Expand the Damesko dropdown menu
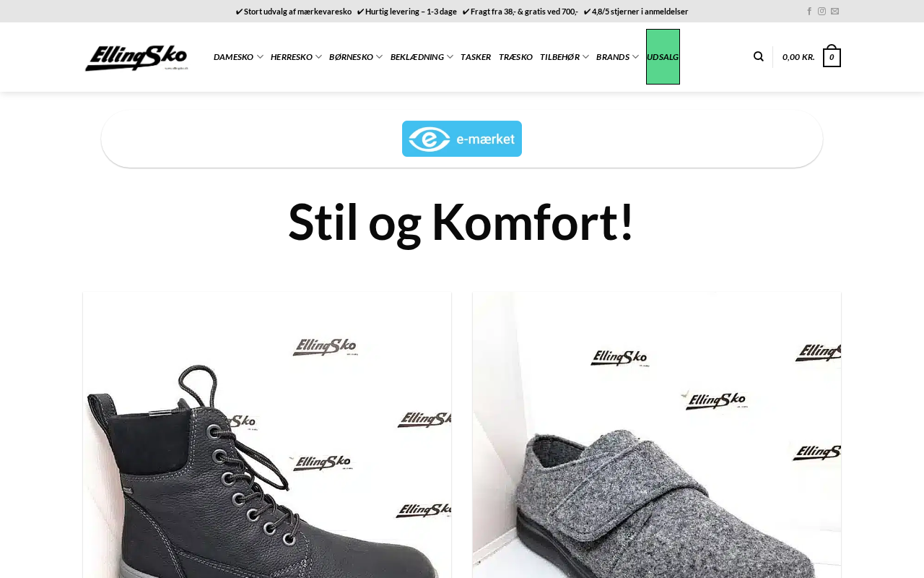Image resolution: width=924 pixels, height=578 pixels. pos(238,57)
